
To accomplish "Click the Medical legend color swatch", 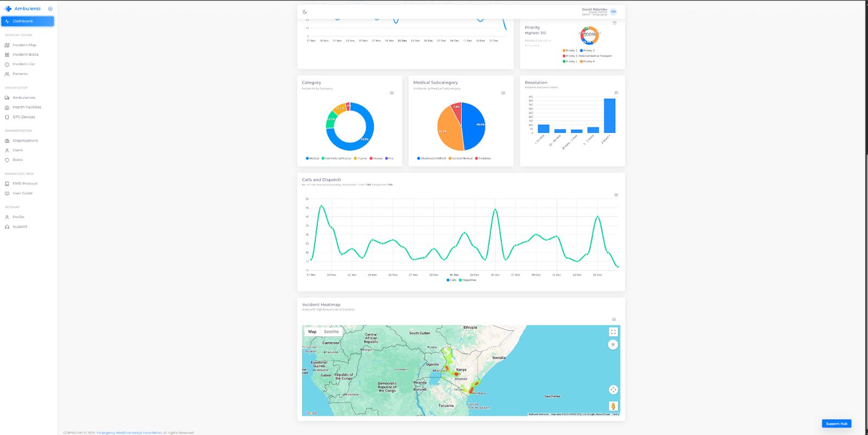I will click(307, 158).
